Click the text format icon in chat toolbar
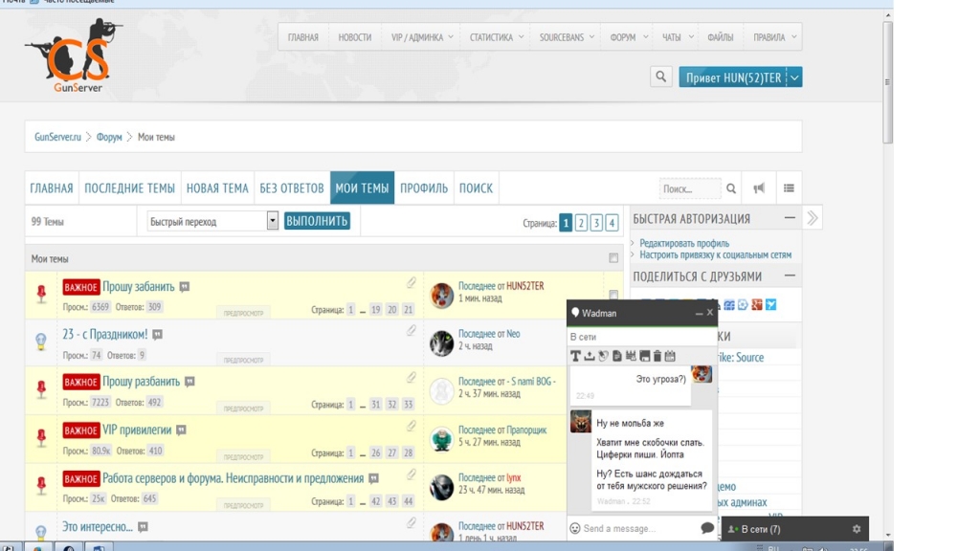980x551 pixels. [576, 356]
